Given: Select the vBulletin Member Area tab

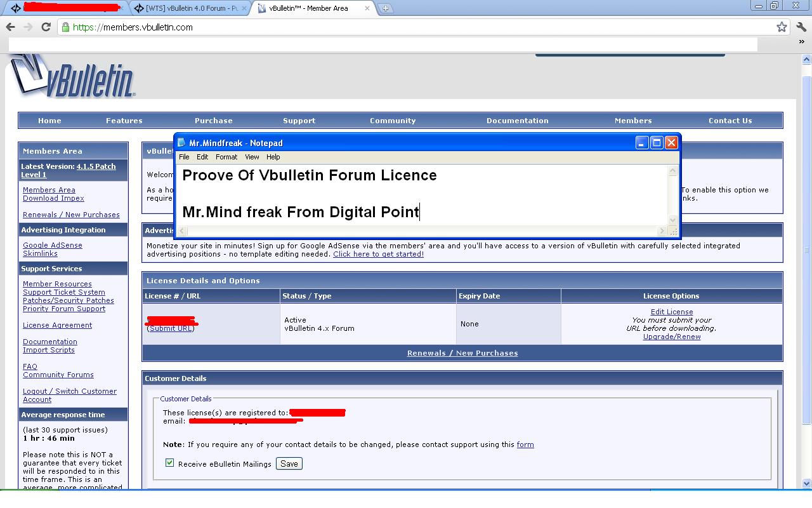Looking at the screenshot, I should pos(313,8).
